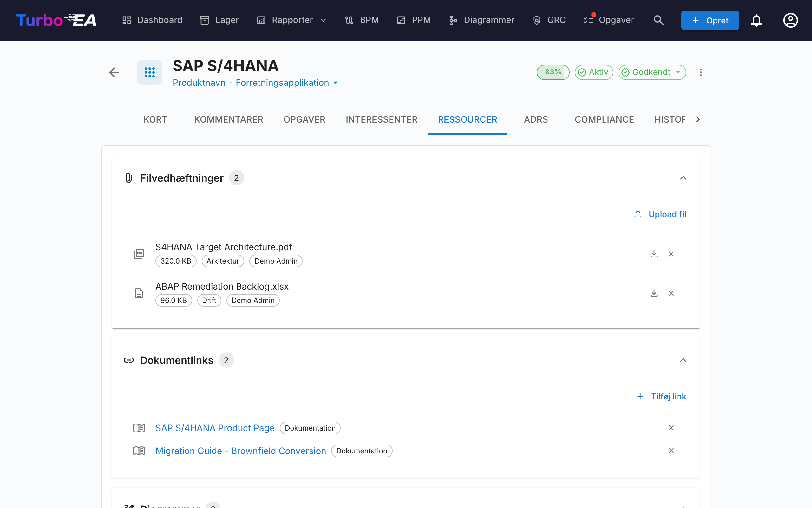Viewport: 812px width, 508px height.
Task: Click the Demo Admin chip under ABAP Remediation Backlog.xlsx
Action: 253,300
